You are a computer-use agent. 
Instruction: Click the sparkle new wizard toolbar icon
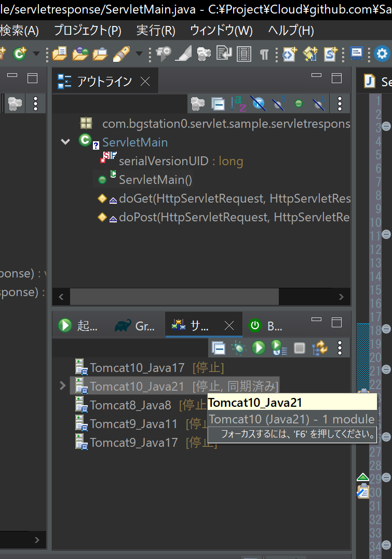point(310,54)
